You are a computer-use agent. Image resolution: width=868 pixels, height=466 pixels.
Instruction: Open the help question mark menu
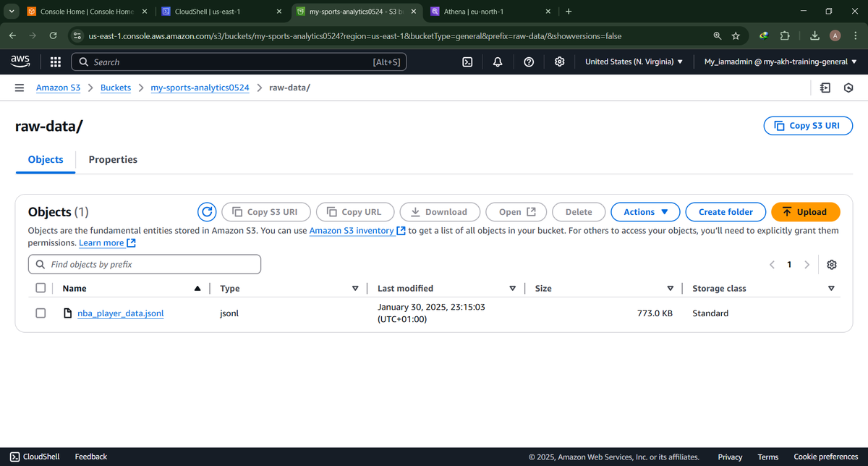click(529, 62)
